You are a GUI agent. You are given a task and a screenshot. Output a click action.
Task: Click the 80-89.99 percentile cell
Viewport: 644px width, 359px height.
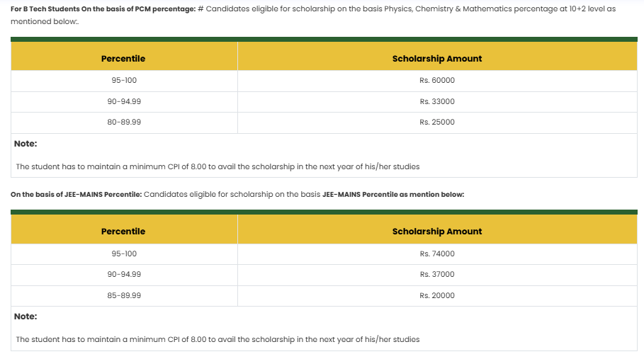pos(124,122)
